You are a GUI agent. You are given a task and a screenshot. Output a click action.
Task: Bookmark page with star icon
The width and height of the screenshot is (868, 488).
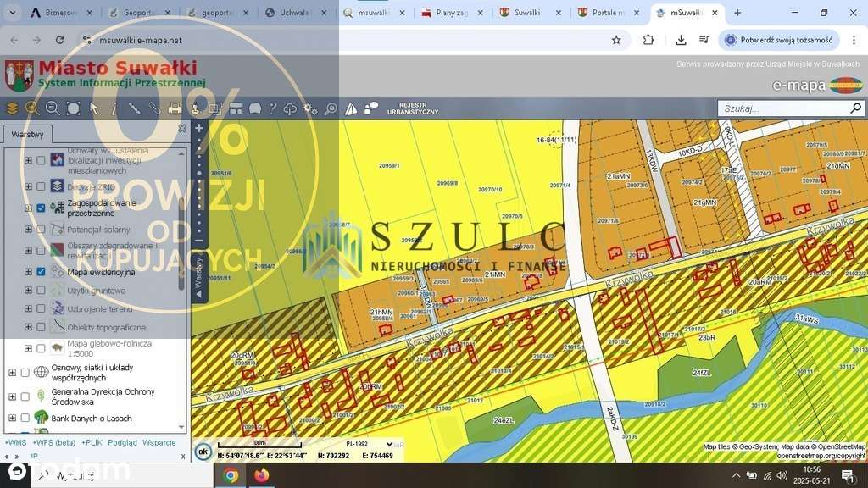pyautogui.click(x=616, y=40)
